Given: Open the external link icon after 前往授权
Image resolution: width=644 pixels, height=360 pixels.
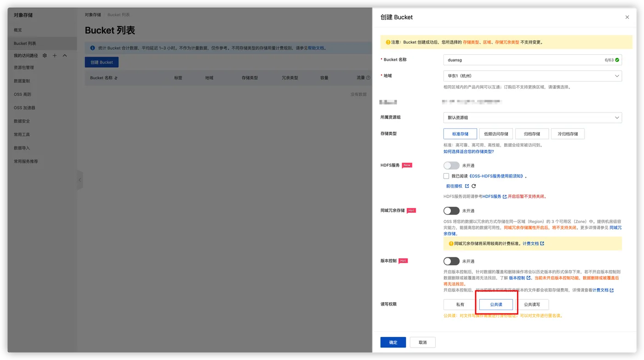Looking at the screenshot, I should coord(467,186).
